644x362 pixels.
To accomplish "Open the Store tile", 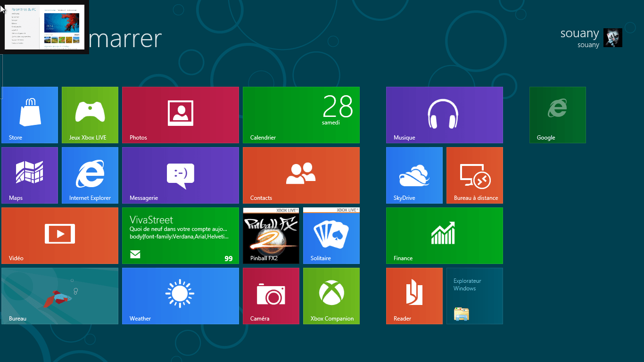I will click(x=30, y=115).
